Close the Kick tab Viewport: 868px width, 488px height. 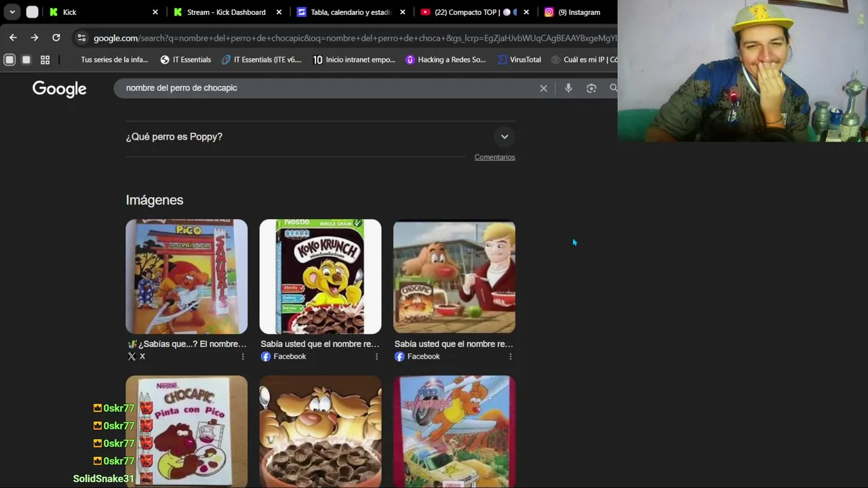click(155, 12)
